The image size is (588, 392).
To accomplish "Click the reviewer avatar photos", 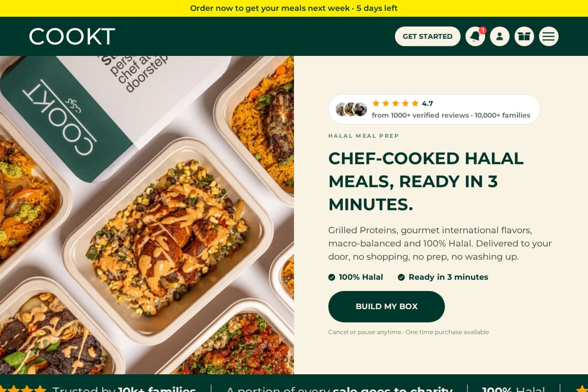I will (x=352, y=109).
